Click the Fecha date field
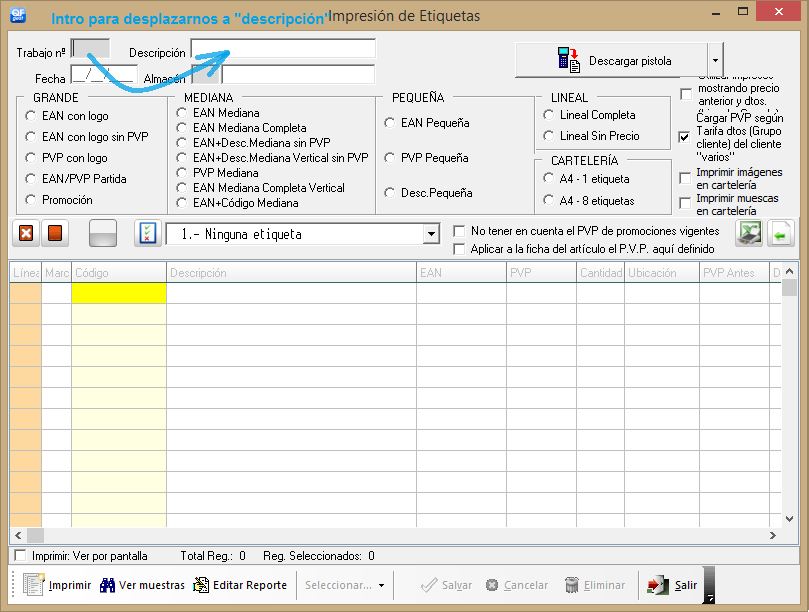This screenshot has width=809, height=612. tap(104, 75)
